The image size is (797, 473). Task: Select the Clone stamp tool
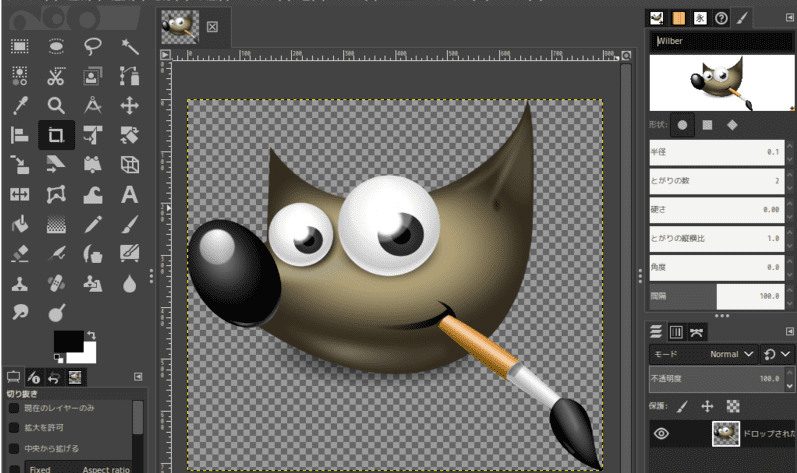(x=20, y=283)
